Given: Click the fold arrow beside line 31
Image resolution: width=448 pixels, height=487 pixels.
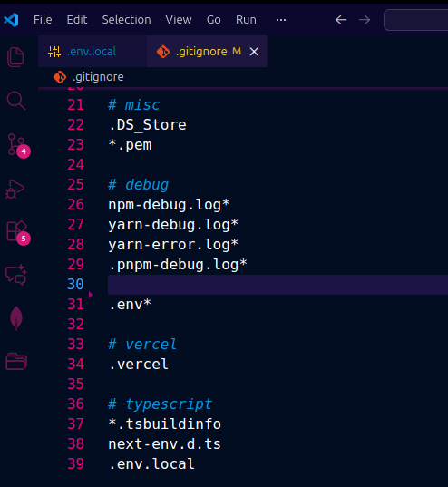Looking at the screenshot, I should 91,295.
